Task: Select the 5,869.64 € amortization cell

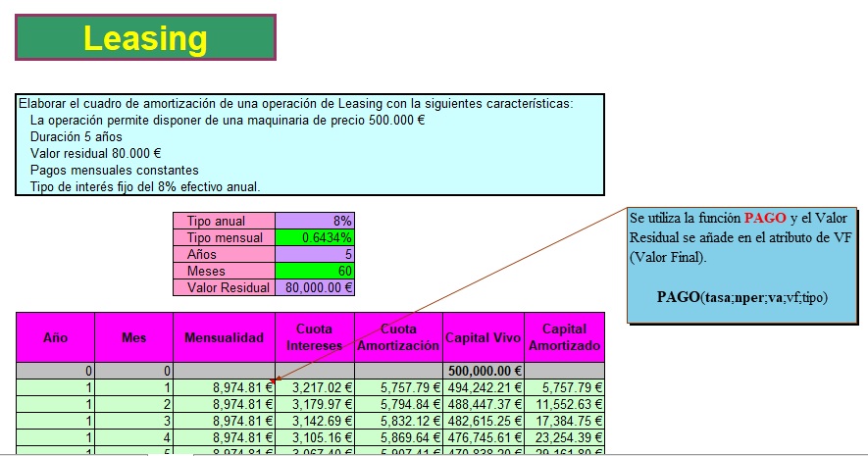Action: (x=398, y=437)
